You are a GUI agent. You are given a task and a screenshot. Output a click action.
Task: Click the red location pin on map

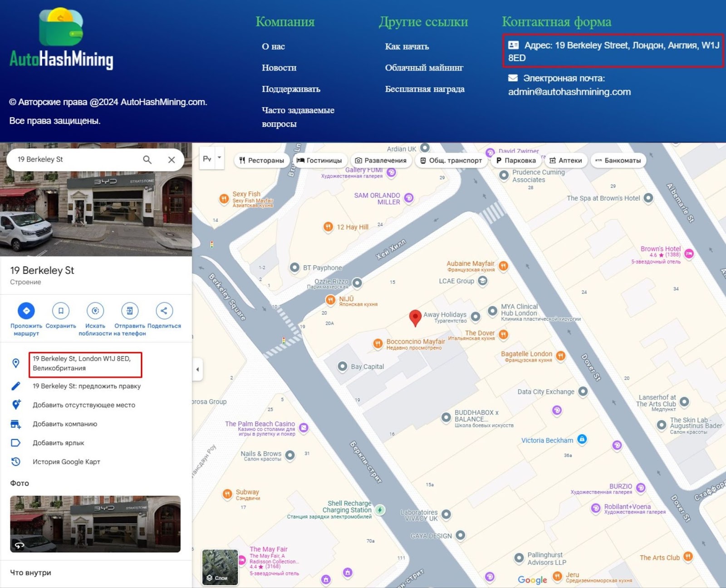[415, 318]
